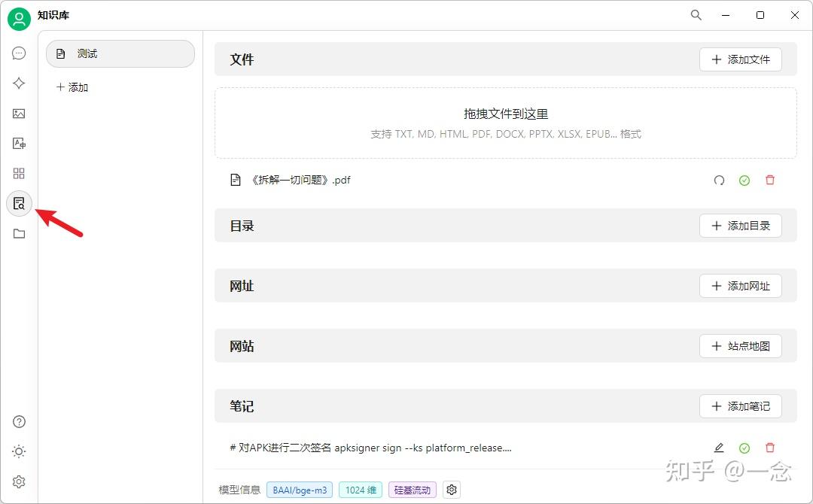This screenshot has width=813, height=504.
Task: Refresh the 《拆解一切问题》.pdf file
Action: coord(719,181)
